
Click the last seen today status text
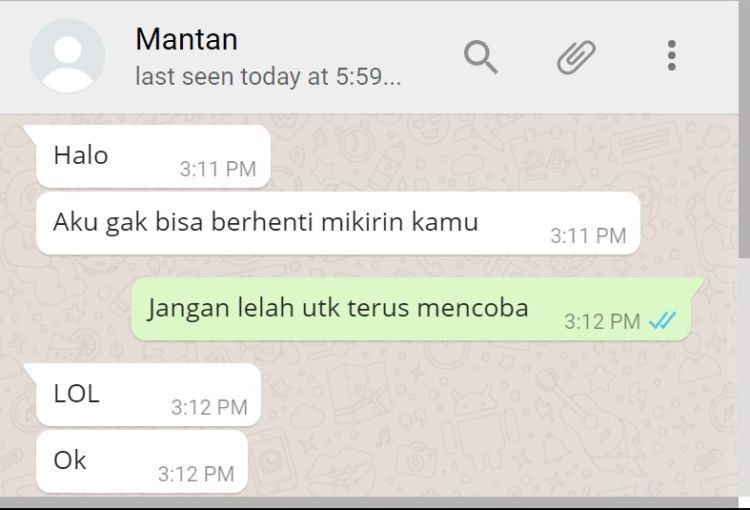click(268, 77)
